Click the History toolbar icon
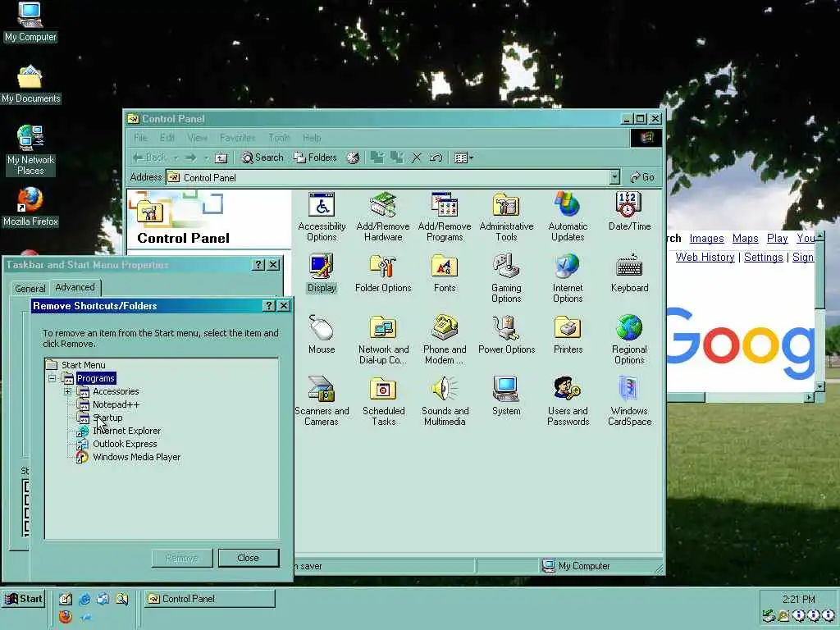 tap(353, 157)
